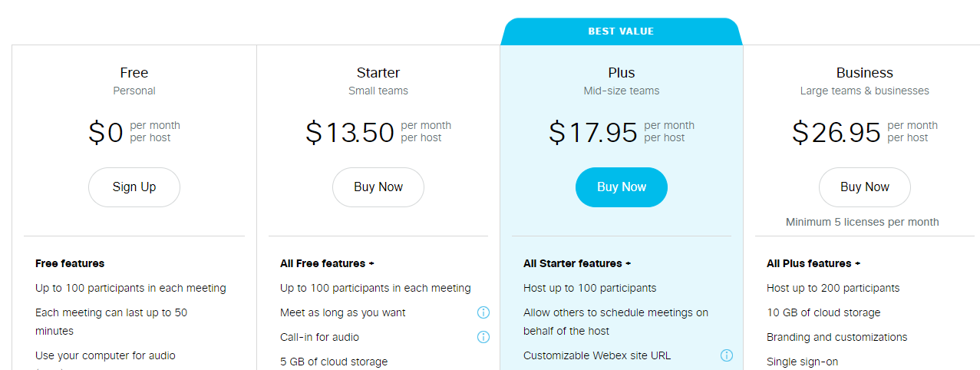Click the All Starter features + label
This screenshot has height=370, width=980.
click(577, 263)
